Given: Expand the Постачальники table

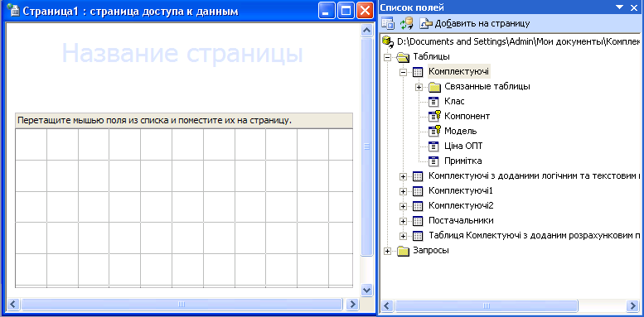Looking at the screenshot, I should (x=404, y=221).
